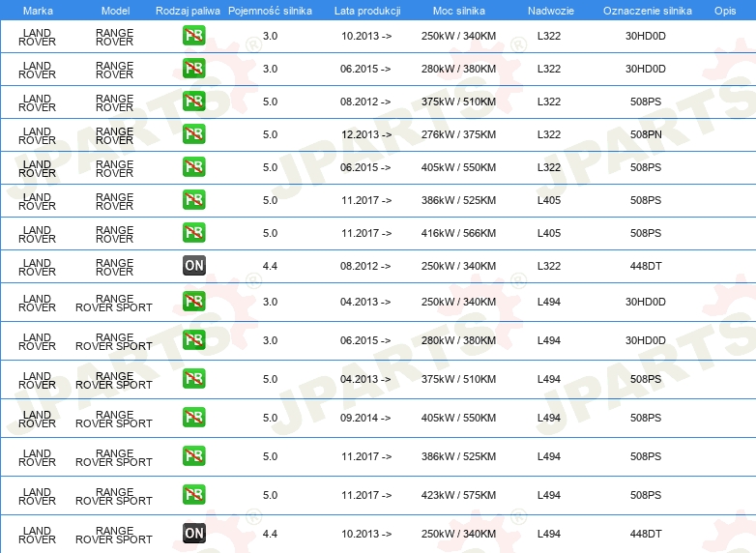Click the petrol icon in the 416kW / 566KM row

[x=193, y=232]
